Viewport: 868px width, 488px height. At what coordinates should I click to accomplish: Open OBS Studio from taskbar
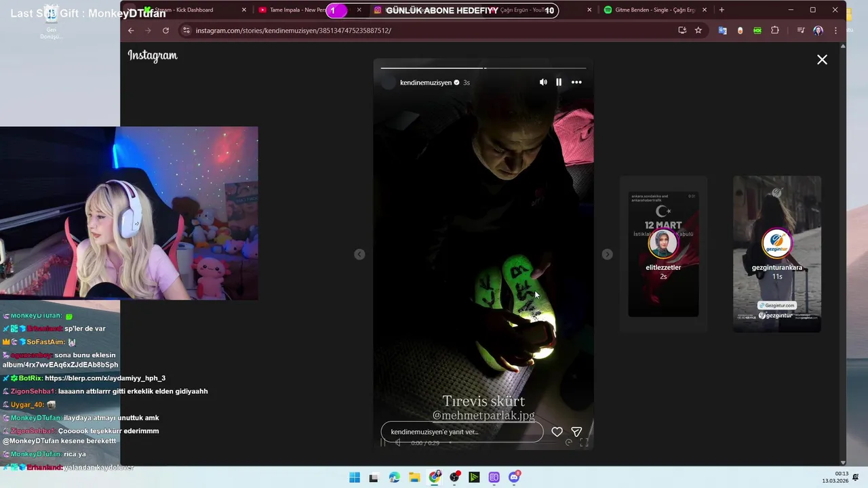click(454, 478)
